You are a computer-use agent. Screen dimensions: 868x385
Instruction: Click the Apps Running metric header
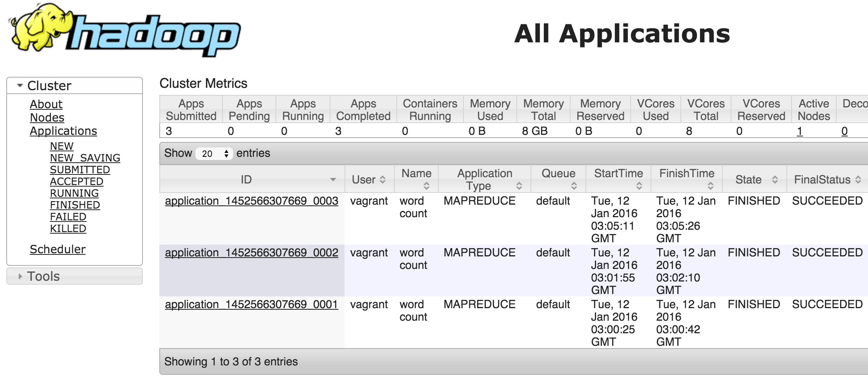point(303,110)
